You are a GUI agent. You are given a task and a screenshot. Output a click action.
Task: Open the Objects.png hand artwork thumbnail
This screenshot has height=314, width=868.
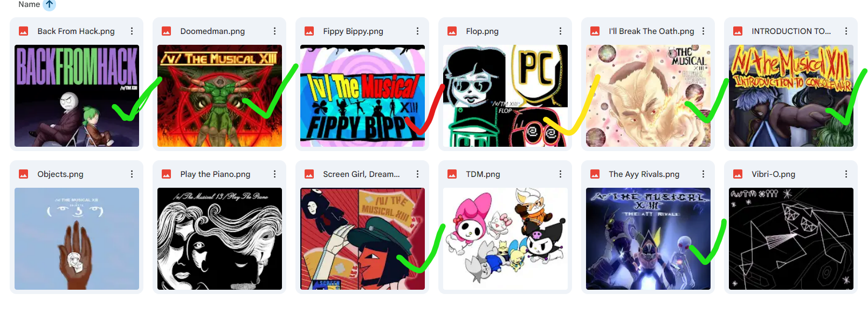pyautogui.click(x=77, y=238)
